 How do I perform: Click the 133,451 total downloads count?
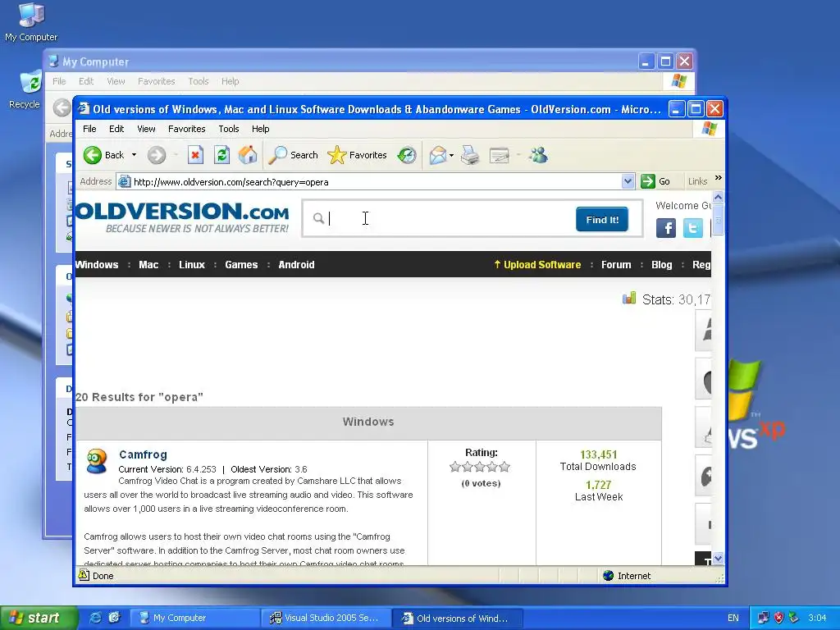[598, 454]
